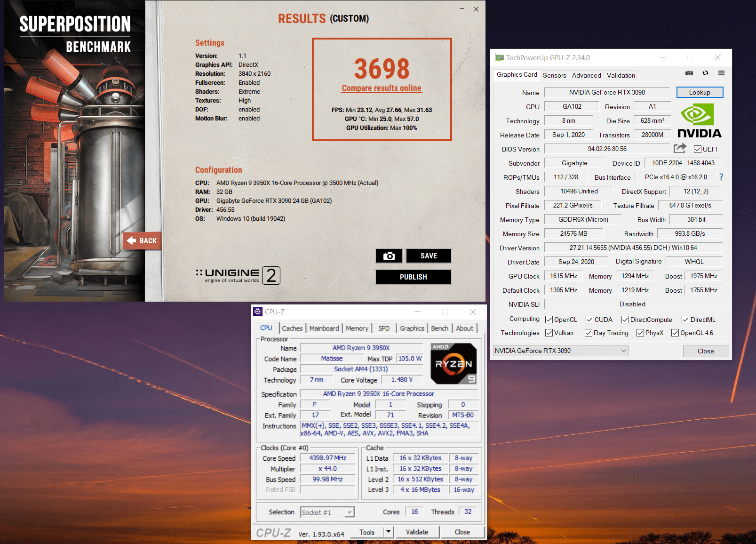Click the Memory Size 24576 MB value
This screenshot has width=756, height=544.
point(574,233)
